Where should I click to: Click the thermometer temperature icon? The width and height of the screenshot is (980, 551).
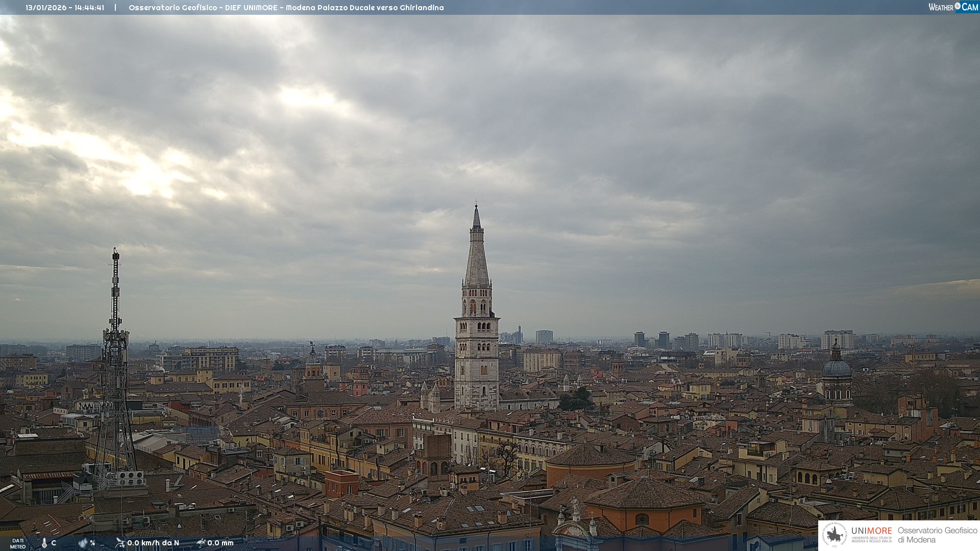(x=44, y=543)
